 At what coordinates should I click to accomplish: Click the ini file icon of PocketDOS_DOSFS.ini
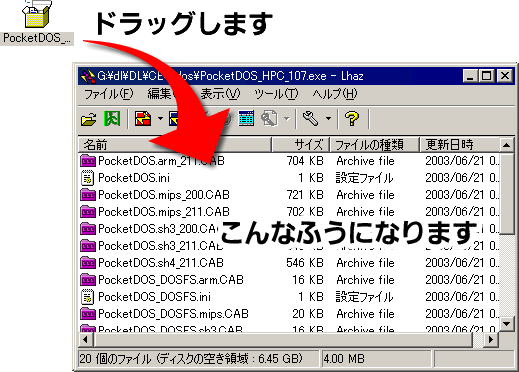tap(88, 297)
